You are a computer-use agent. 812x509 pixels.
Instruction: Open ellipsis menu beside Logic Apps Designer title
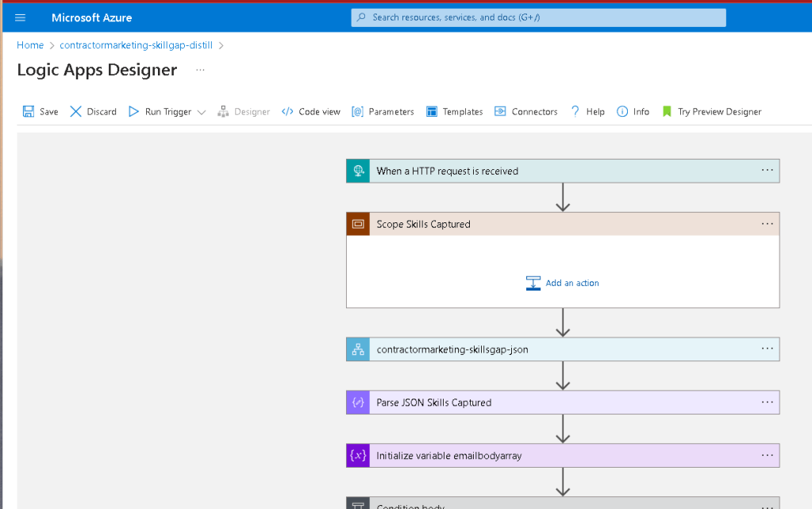pos(200,70)
